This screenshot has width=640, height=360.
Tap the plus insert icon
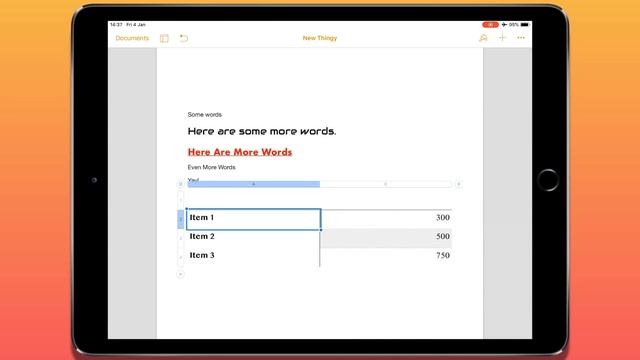pyautogui.click(x=502, y=38)
